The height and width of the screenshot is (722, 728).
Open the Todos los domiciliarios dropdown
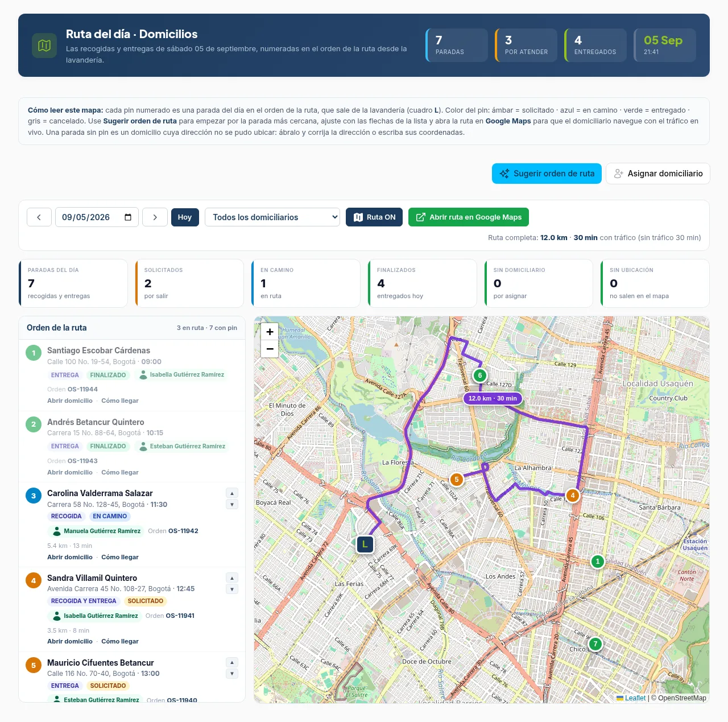272,217
